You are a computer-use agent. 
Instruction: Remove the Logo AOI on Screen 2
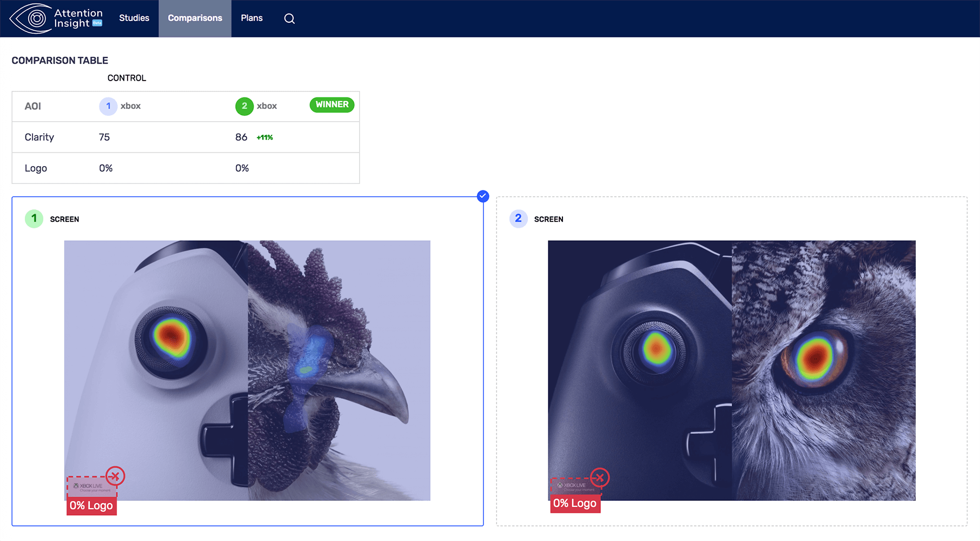click(599, 478)
